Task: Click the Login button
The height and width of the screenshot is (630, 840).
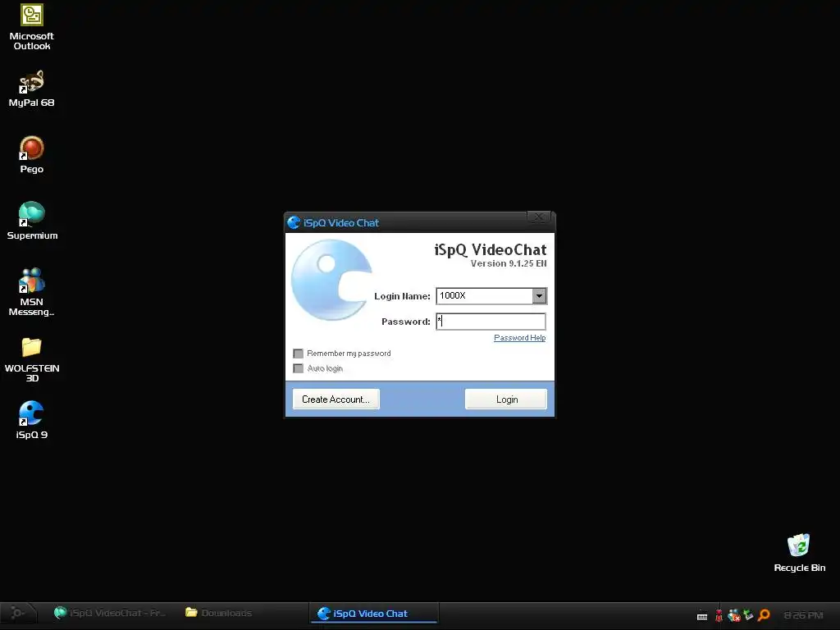Action: coord(506,399)
